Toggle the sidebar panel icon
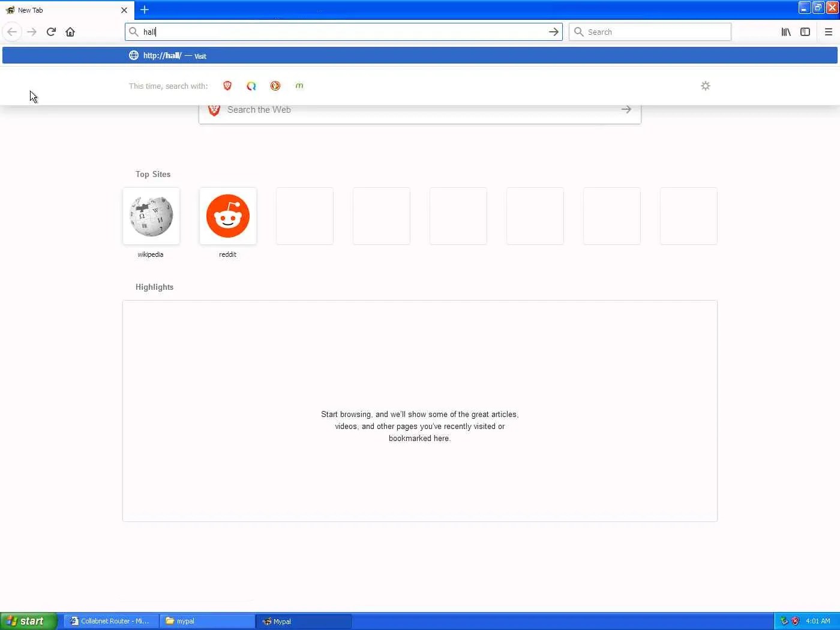840x630 pixels. pos(805,32)
